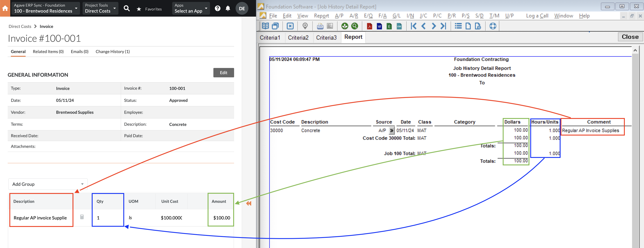Open Favorites star in Procore header

click(139, 9)
